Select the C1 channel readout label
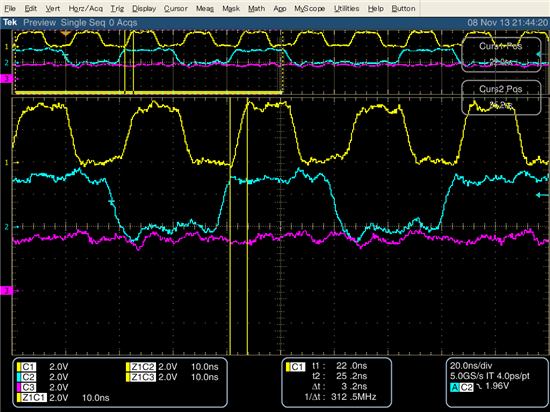This screenshot has height=412, width=550. [x=27, y=367]
